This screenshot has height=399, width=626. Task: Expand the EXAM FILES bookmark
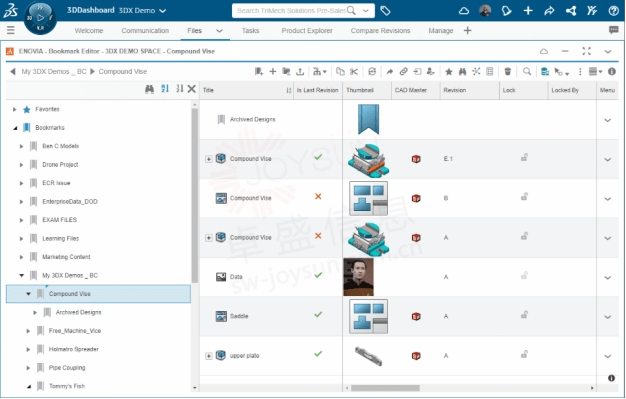click(x=22, y=220)
